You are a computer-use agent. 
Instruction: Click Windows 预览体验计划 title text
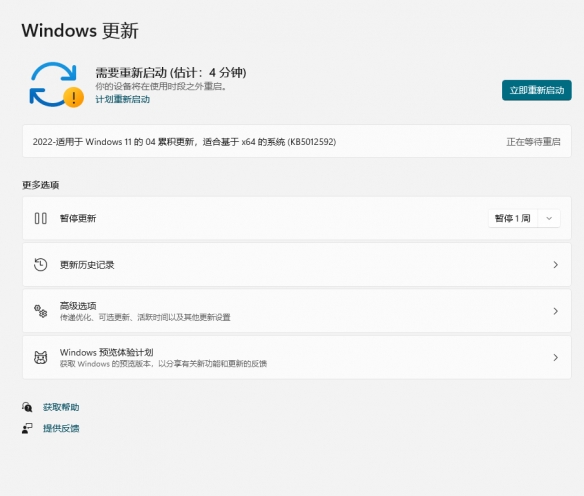point(107,352)
